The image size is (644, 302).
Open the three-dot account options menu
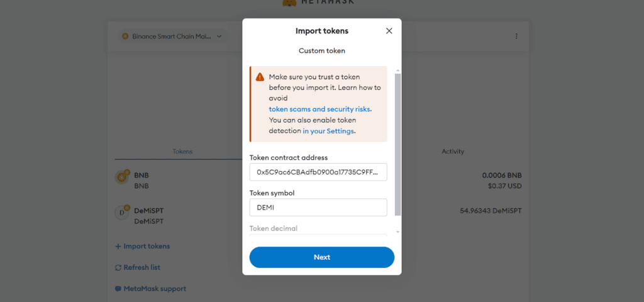(x=516, y=36)
